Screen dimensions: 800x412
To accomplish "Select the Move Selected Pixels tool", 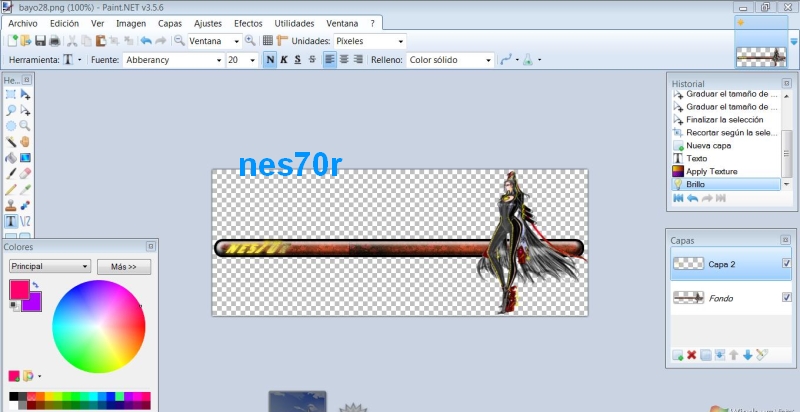I will pyautogui.click(x=25, y=94).
